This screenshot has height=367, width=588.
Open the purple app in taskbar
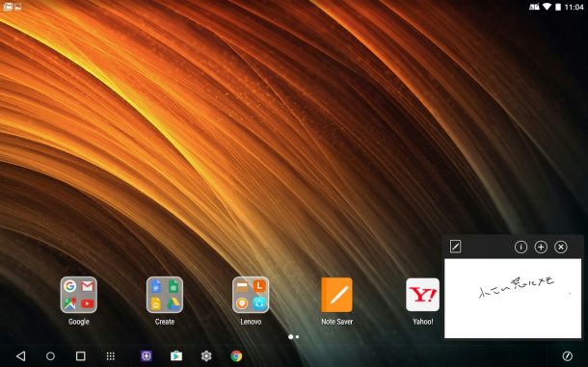(x=147, y=356)
